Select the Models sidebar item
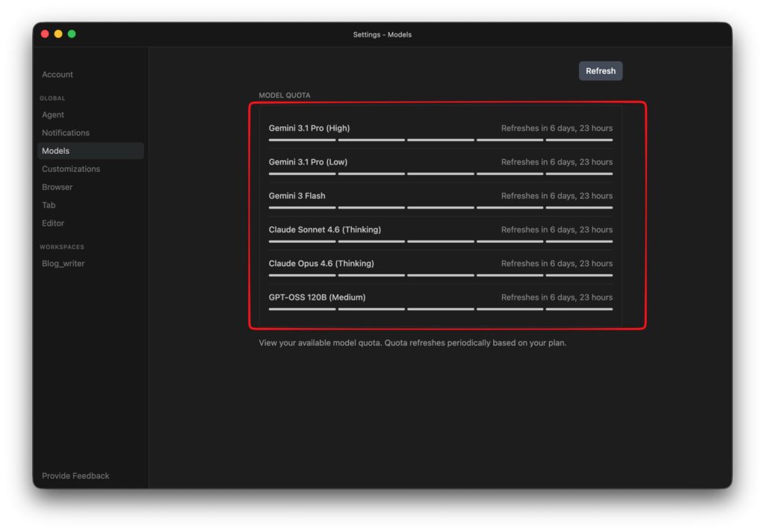The image size is (765, 532). [56, 151]
